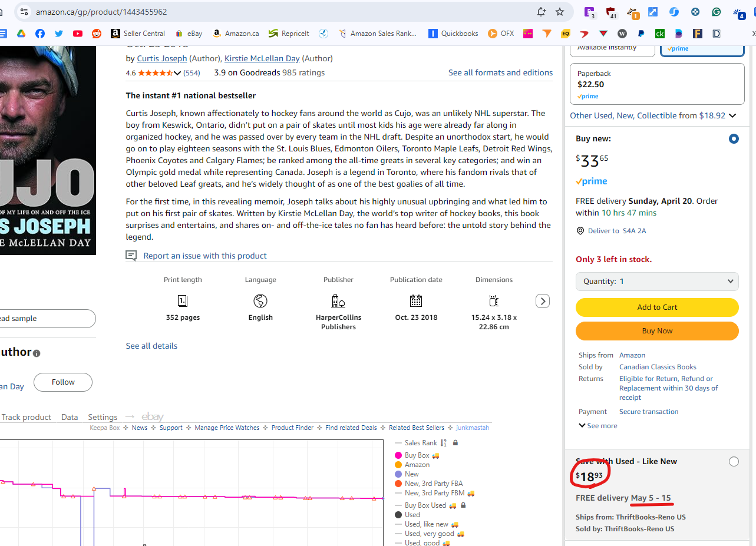The width and height of the screenshot is (756, 546).
Task: Click the Add to Cart button
Action: [657, 307]
